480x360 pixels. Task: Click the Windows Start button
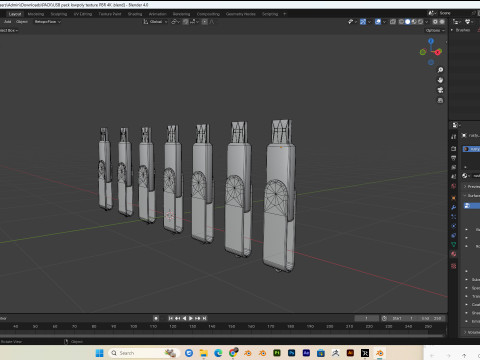coord(99,353)
